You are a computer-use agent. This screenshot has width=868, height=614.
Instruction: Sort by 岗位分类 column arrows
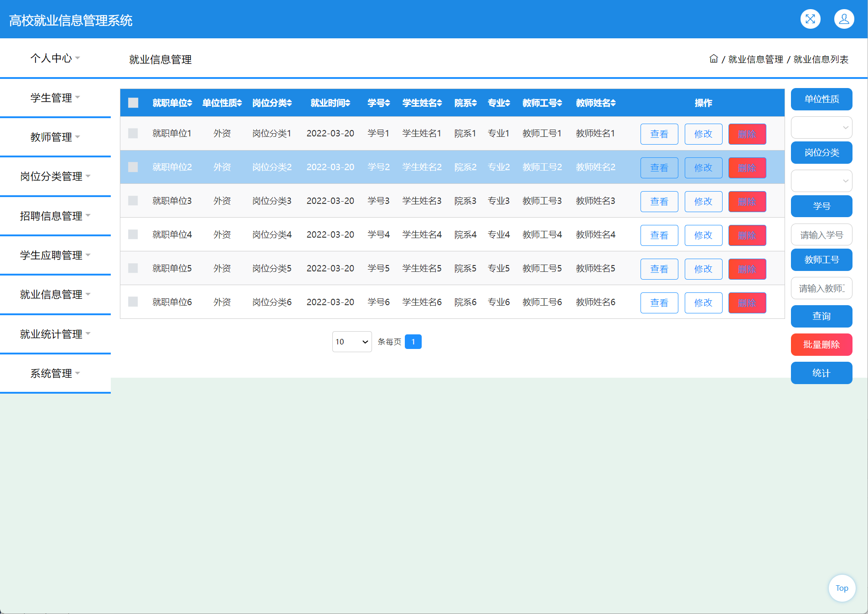(x=289, y=103)
